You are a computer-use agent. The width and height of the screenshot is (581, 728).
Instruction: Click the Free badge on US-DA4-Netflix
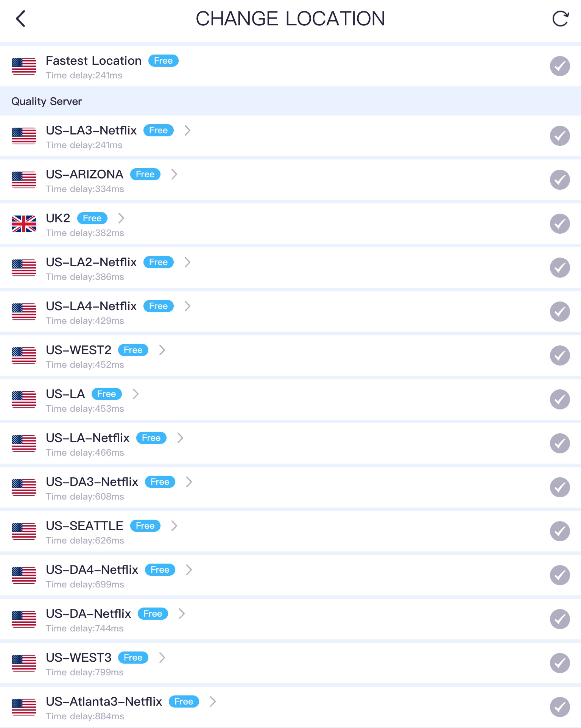[160, 570]
